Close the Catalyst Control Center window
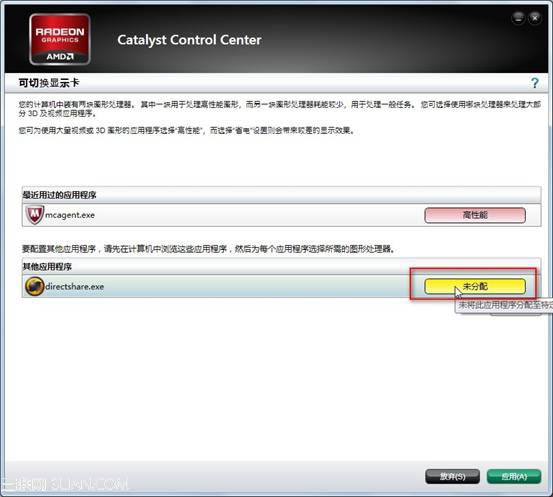Screen dimensions: 553x497 coord(535,18)
